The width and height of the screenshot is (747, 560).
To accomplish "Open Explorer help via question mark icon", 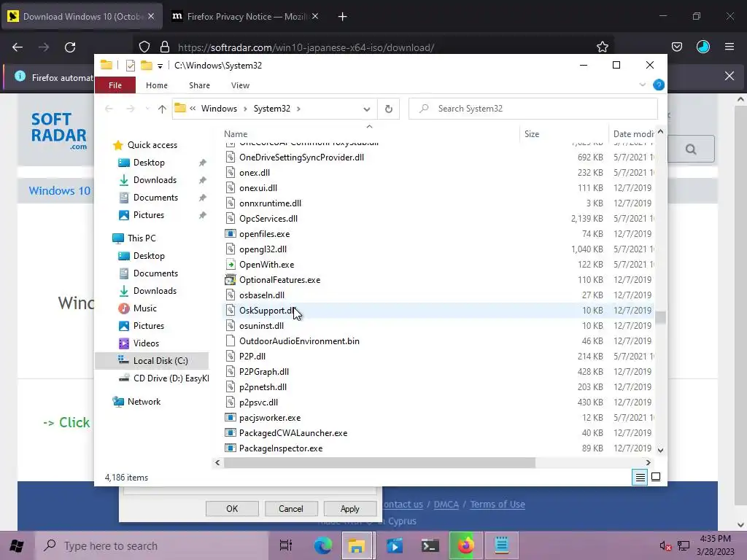I will tap(659, 85).
